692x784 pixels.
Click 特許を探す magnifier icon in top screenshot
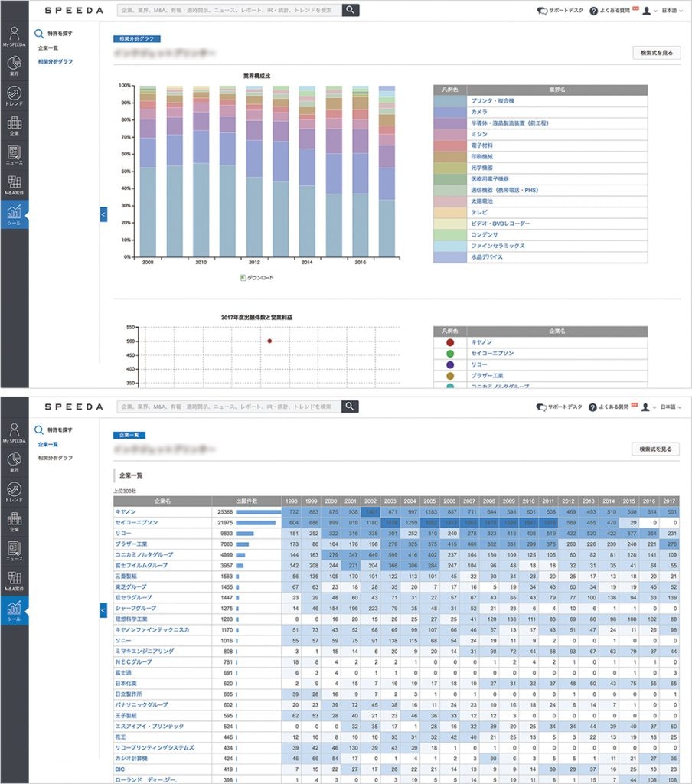click(x=39, y=34)
